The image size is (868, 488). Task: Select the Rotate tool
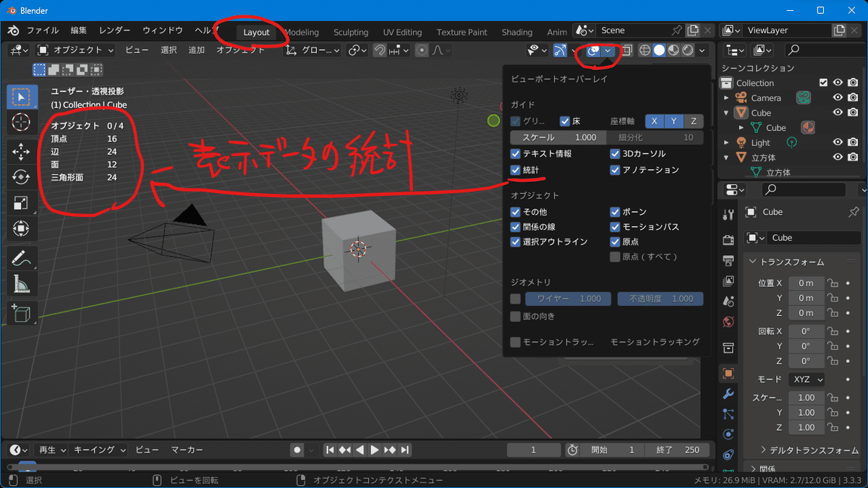[x=21, y=177]
